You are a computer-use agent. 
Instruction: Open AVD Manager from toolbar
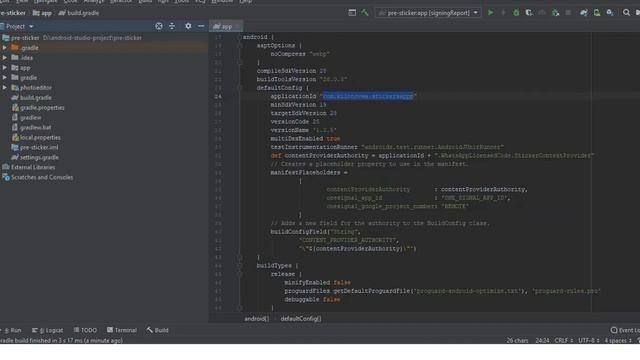597,13
